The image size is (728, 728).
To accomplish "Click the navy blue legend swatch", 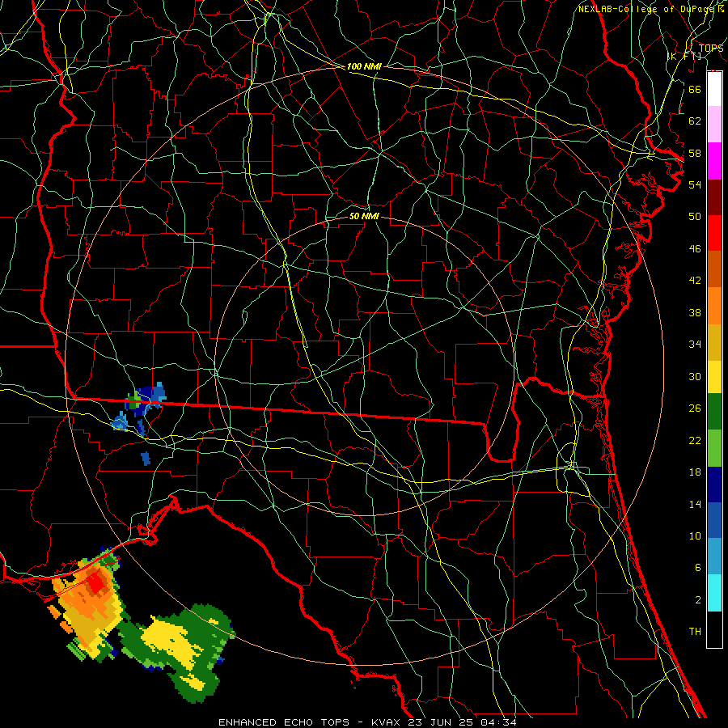I will [714, 485].
